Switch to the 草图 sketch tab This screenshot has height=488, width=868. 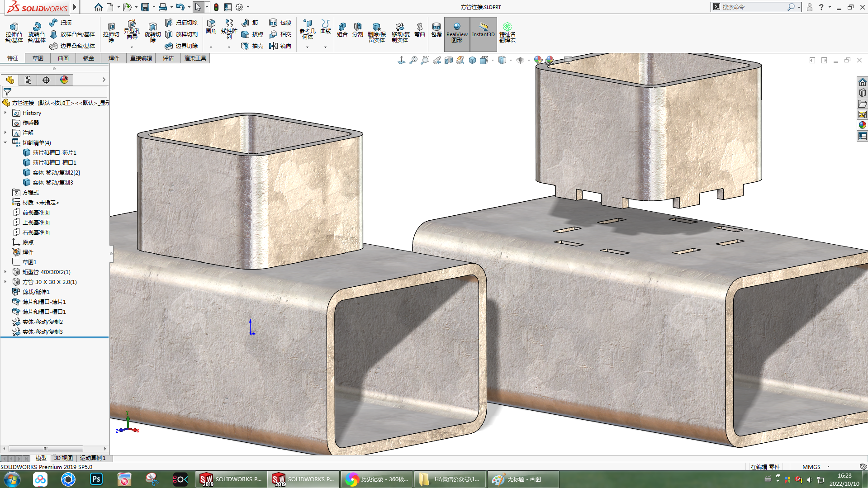coord(38,58)
